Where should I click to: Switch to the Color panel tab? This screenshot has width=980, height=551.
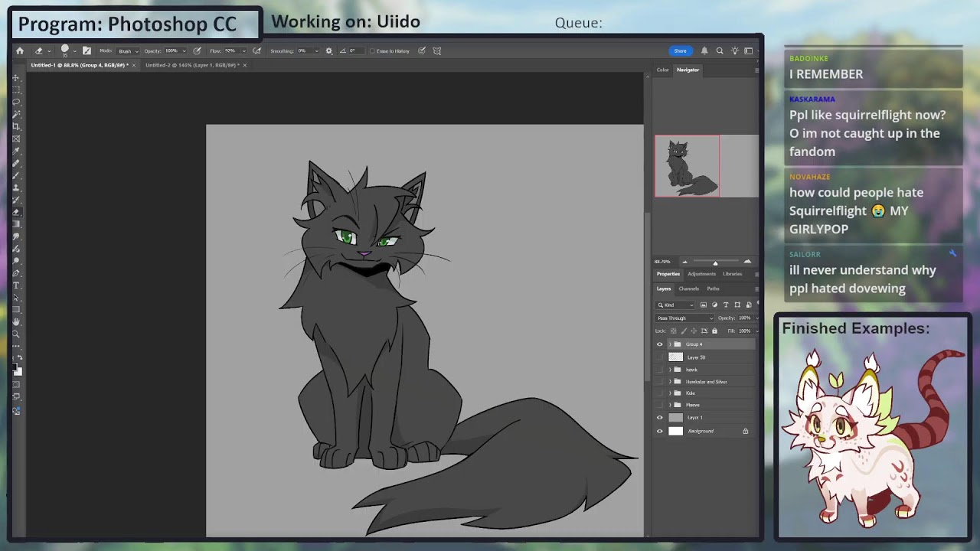click(x=662, y=70)
